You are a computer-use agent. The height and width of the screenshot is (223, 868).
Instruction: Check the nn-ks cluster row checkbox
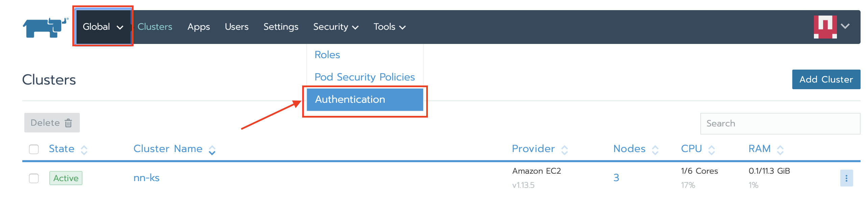point(34,178)
